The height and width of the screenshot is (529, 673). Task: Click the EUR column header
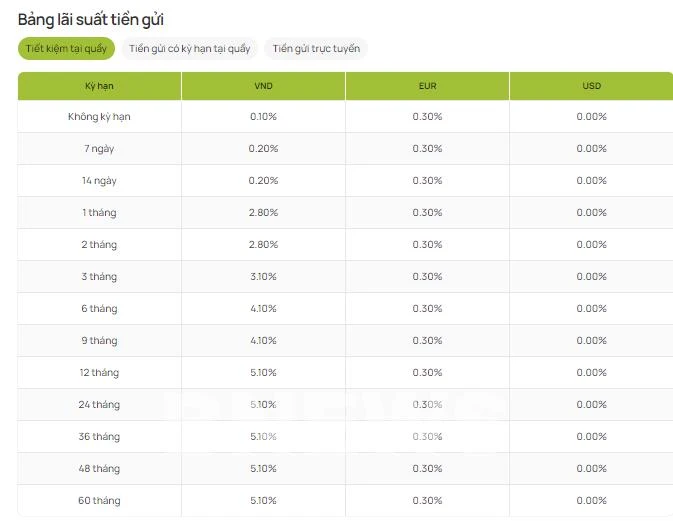(427, 86)
